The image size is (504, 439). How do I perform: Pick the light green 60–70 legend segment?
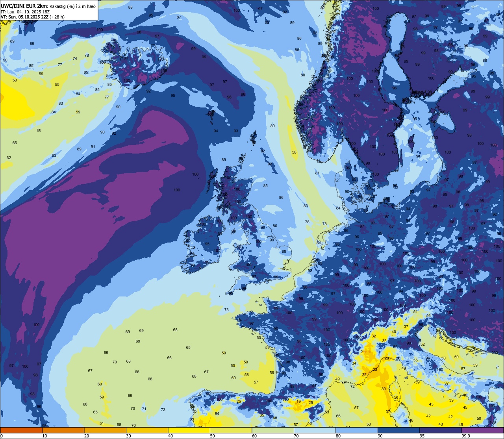click(x=273, y=430)
